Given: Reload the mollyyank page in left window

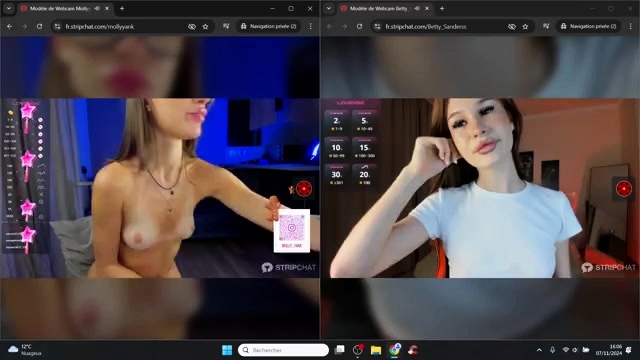Looking at the screenshot, I should click(40, 27).
